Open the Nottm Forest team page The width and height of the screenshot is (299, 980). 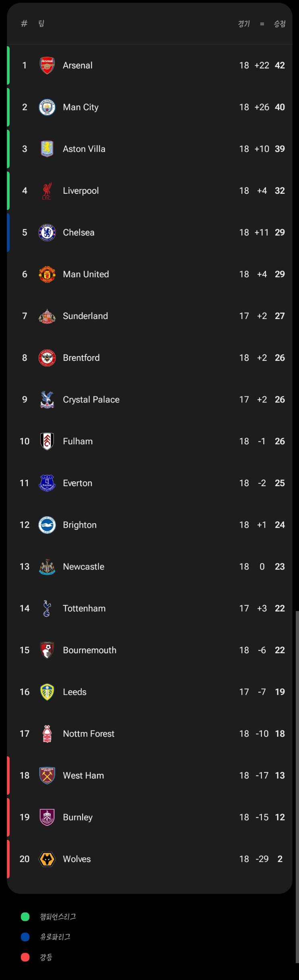[89, 734]
